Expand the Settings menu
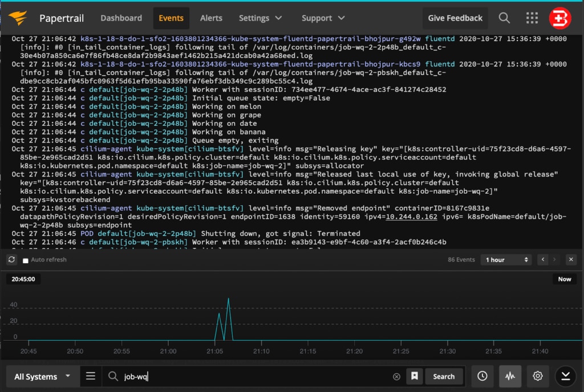Image resolution: width=584 pixels, height=392 pixels. click(x=260, y=18)
